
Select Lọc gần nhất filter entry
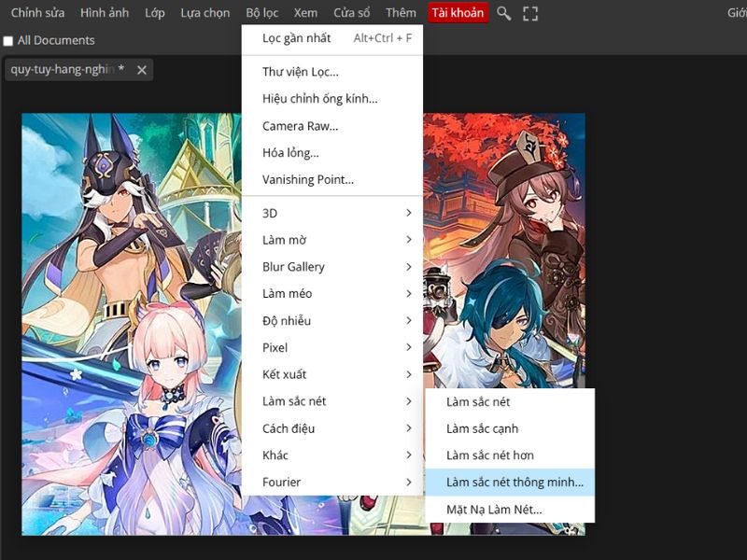point(332,38)
